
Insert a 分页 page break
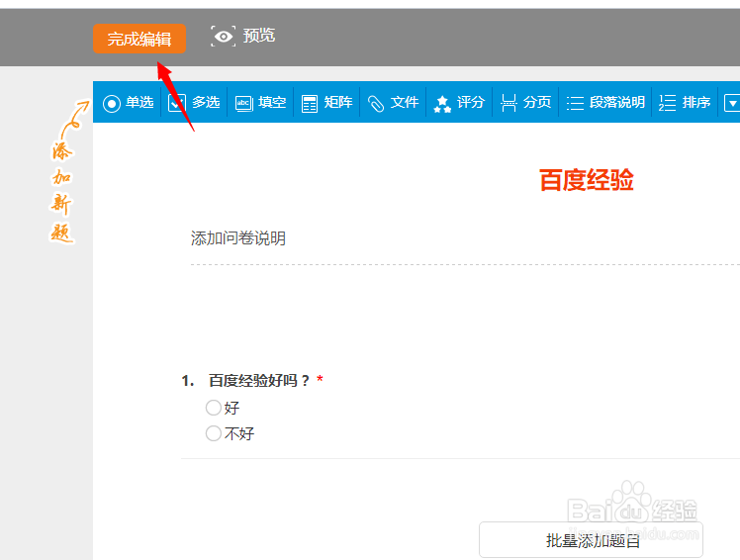point(525,103)
